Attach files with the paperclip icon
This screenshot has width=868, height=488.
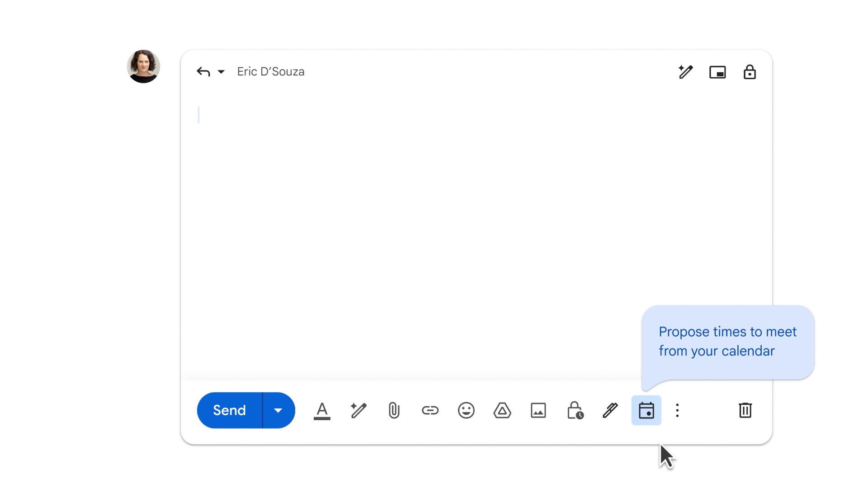click(394, 410)
